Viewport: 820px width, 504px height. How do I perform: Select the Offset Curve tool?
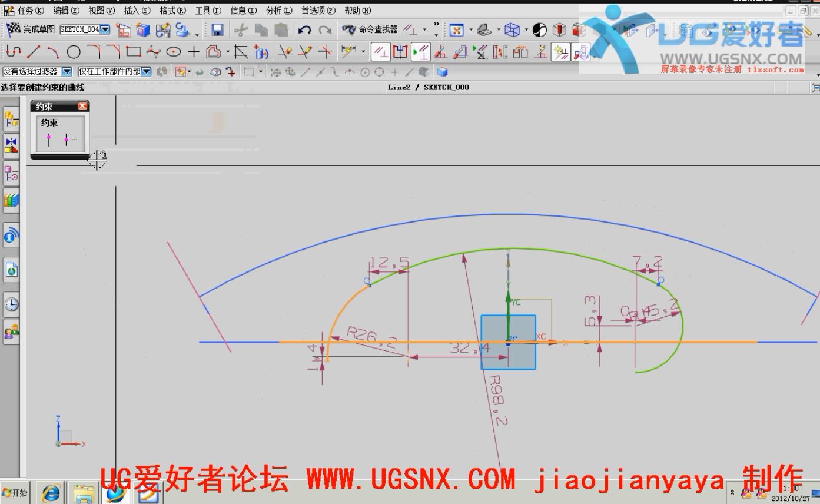(x=214, y=52)
